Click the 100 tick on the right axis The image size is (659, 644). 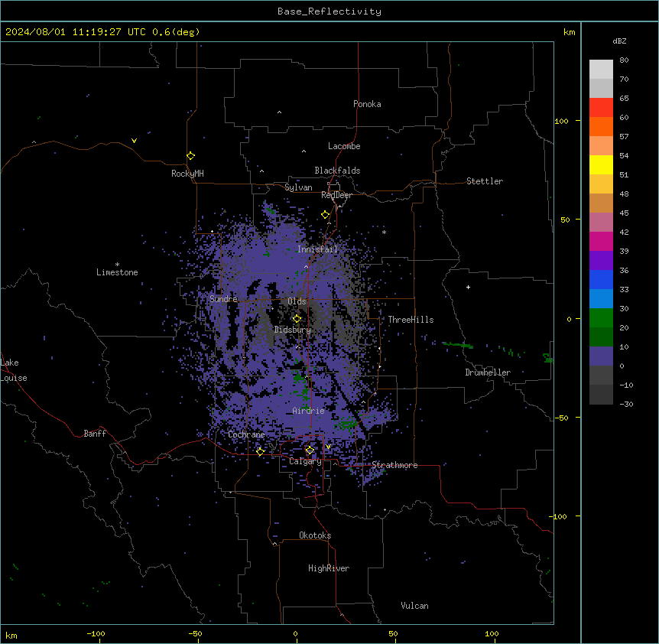[561, 121]
